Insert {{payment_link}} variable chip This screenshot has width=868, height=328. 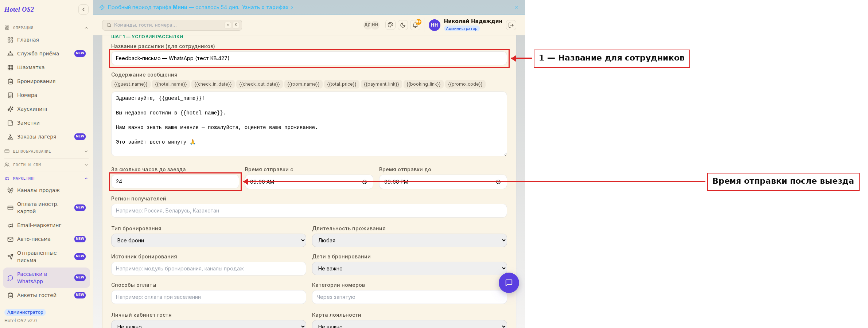[381, 84]
